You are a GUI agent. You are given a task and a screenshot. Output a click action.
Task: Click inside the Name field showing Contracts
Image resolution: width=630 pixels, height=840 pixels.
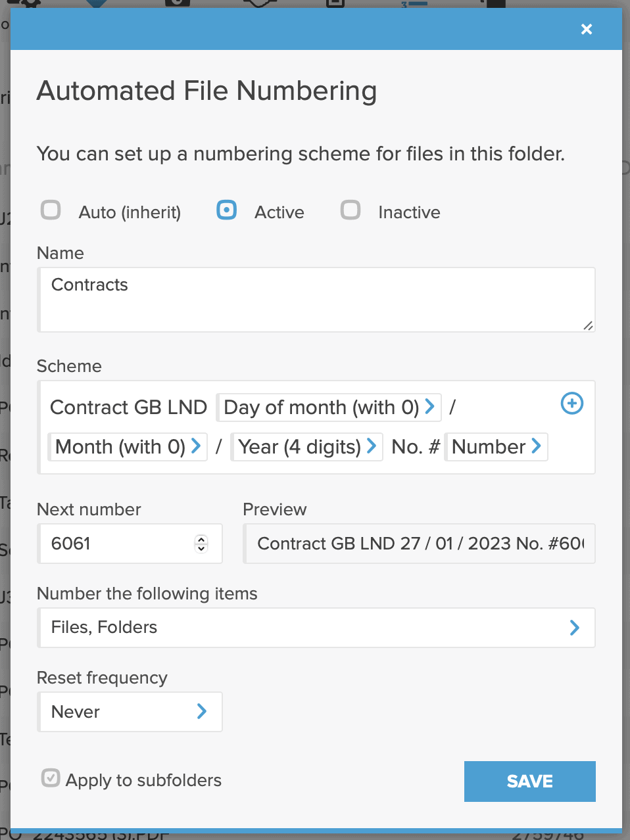click(x=316, y=299)
